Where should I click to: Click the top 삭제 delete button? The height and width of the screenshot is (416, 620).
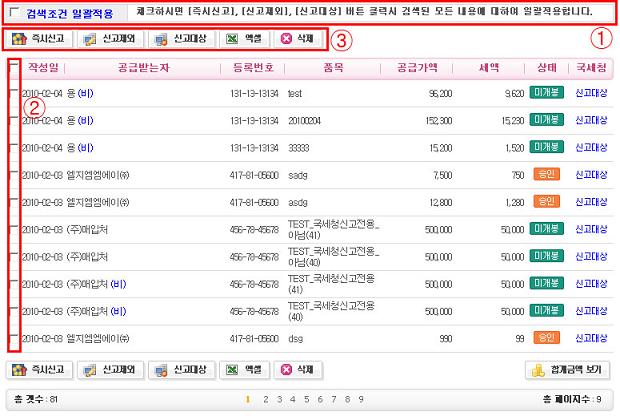(299, 40)
